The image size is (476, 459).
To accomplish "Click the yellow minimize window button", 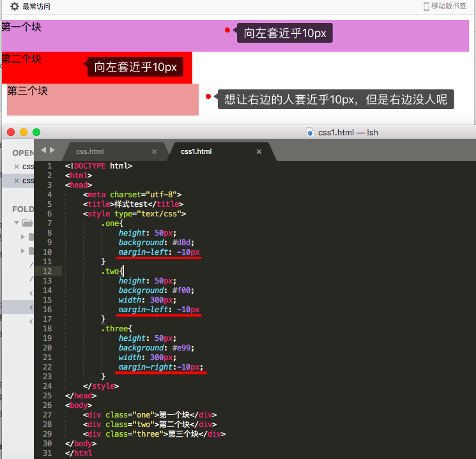I will [x=24, y=132].
